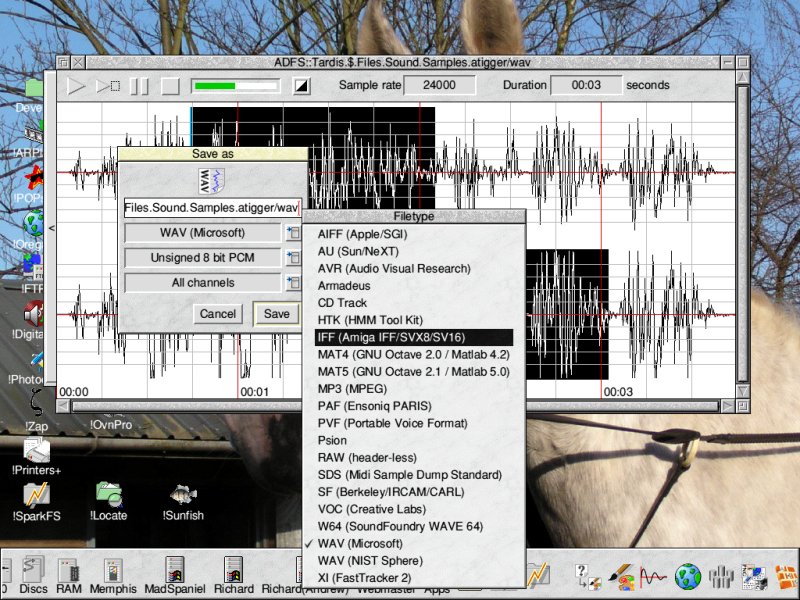The image size is (800, 600).
Task: Select RAW (header-less) filetype
Action: [413, 458]
